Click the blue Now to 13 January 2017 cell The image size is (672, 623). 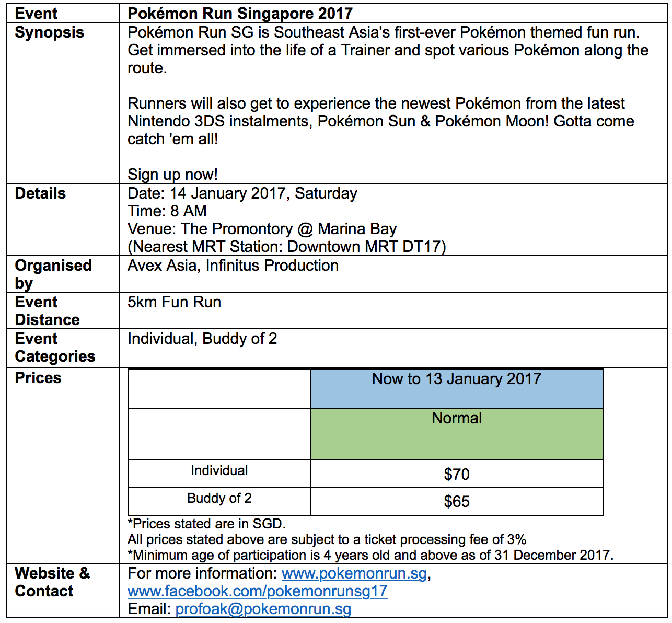click(456, 388)
